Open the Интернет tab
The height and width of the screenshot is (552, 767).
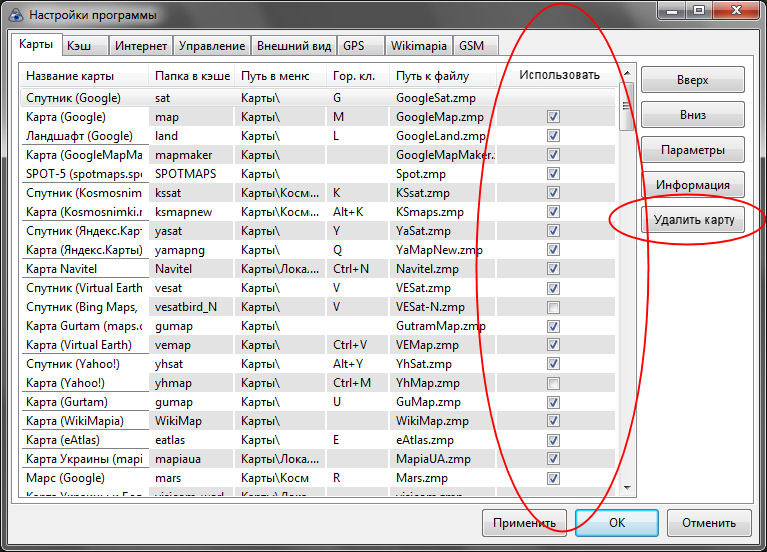pos(140,46)
